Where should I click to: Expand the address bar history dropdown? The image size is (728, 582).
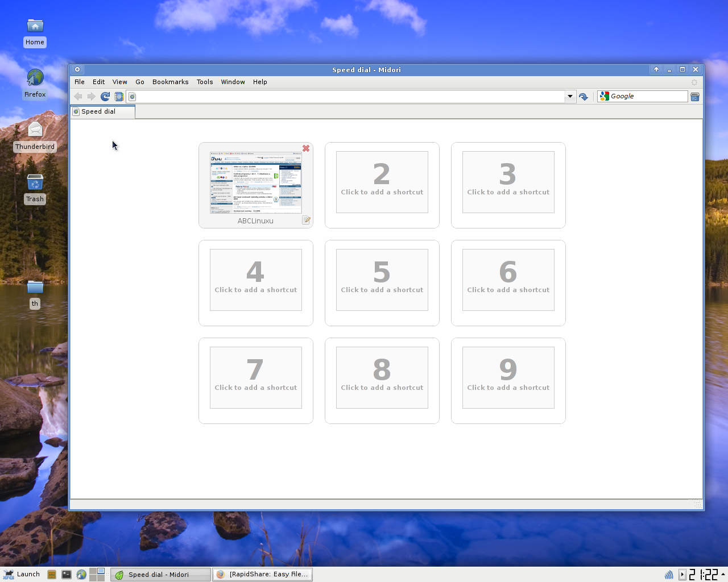pos(570,97)
